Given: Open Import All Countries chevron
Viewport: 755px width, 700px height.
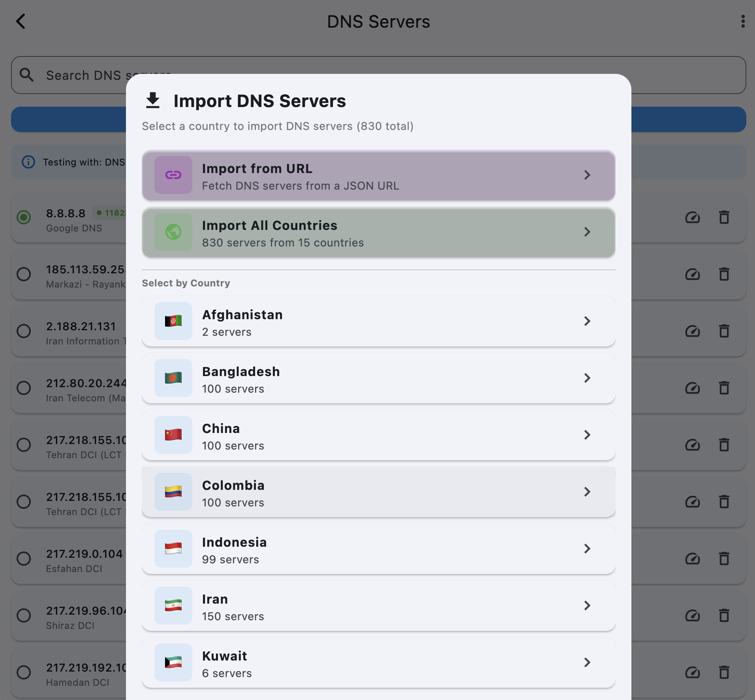Looking at the screenshot, I should [x=587, y=232].
